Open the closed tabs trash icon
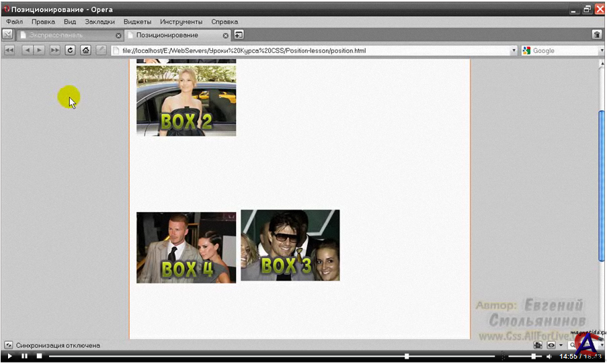607x364 pixels. click(597, 34)
